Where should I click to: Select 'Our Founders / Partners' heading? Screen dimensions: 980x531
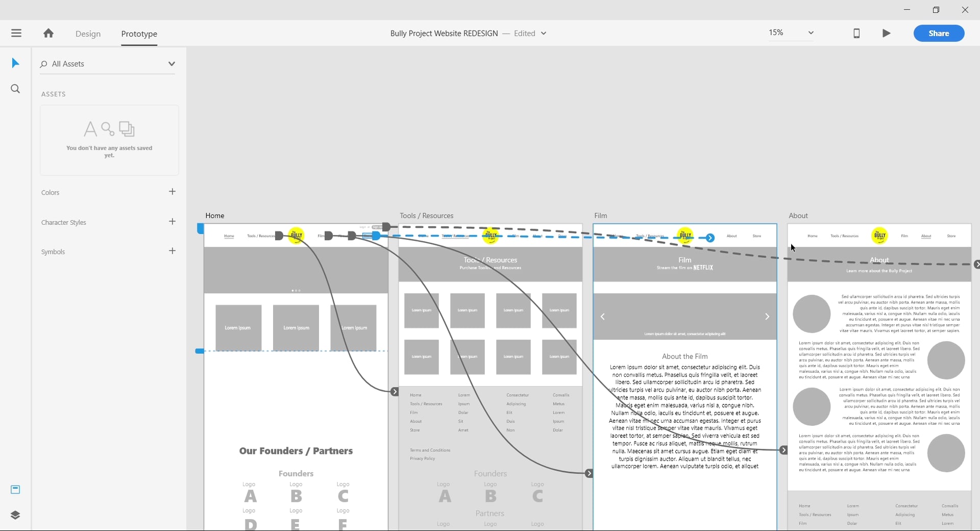coord(296,451)
